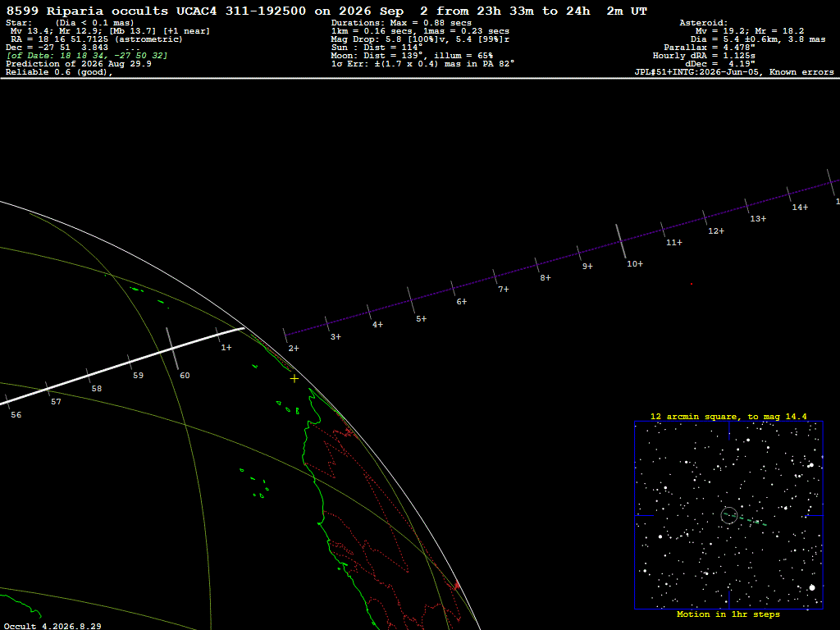Viewport: 840px width, 630px height.
Task: Click the 12 arcmin square star chart title
Action: coord(728,416)
